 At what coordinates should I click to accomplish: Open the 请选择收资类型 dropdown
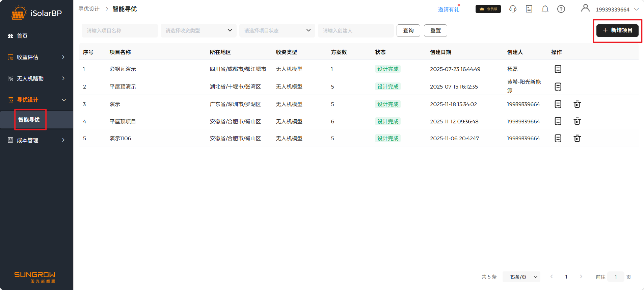coord(198,30)
